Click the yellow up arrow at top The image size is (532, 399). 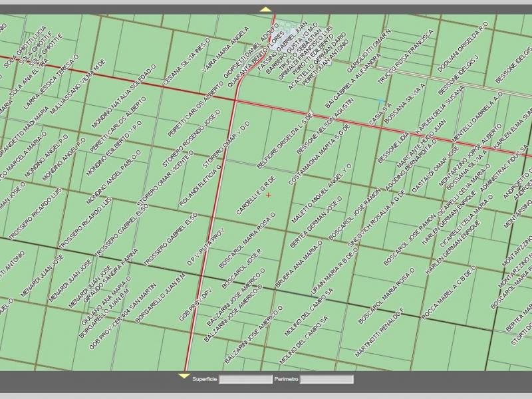point(266,9)
